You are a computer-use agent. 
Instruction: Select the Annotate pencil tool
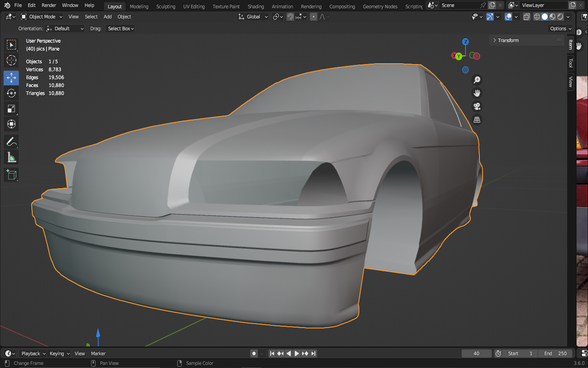pos(11,142)
